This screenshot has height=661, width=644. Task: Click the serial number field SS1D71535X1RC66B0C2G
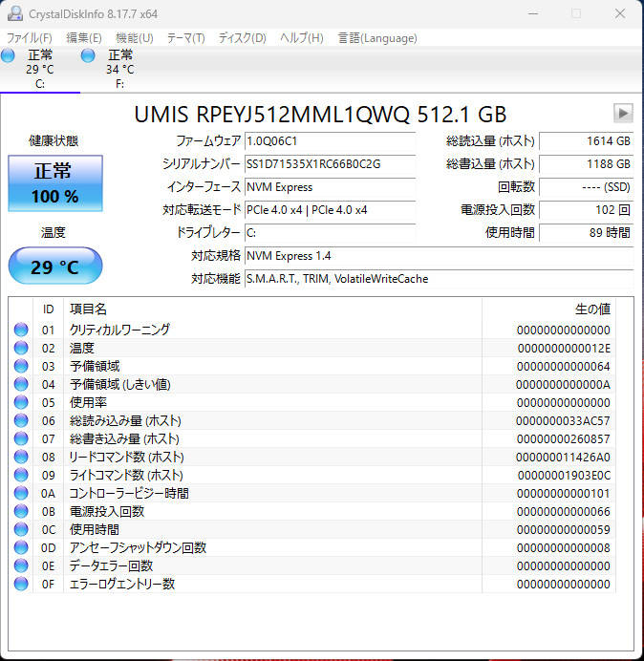[x=331, y=164]
